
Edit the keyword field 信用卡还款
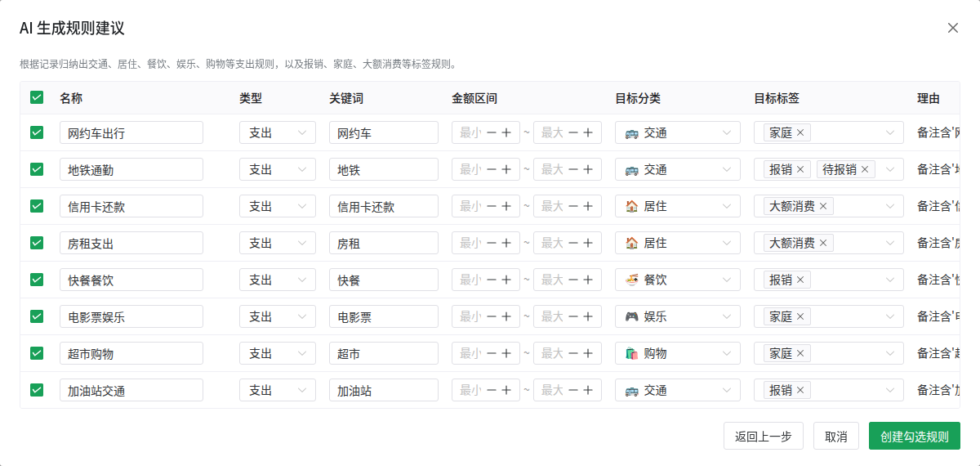coord(384,206)
